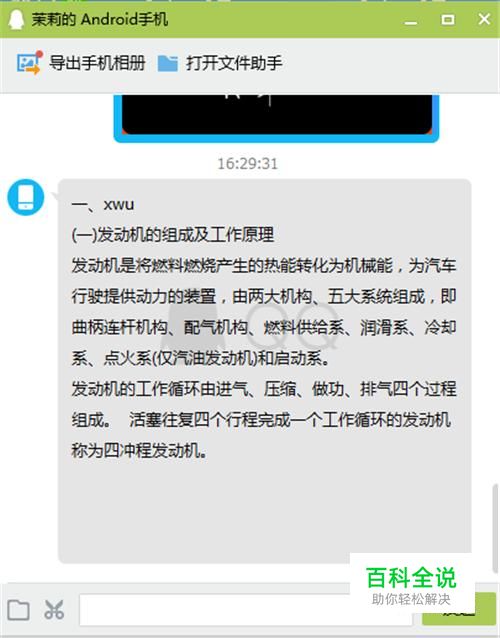Viewport: 500px width, 638px height.
Task: Click the 16:29:31 timestamp
Action: [247, 164]
